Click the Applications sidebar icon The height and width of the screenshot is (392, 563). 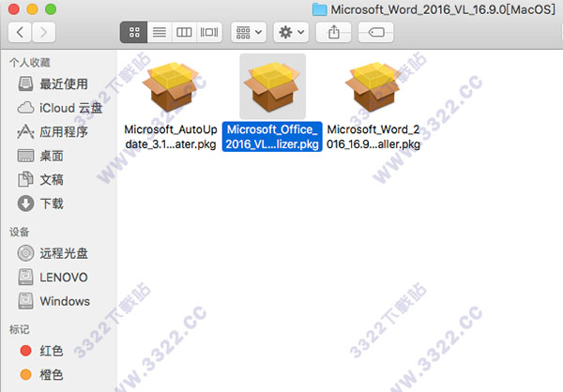point(26,131)
